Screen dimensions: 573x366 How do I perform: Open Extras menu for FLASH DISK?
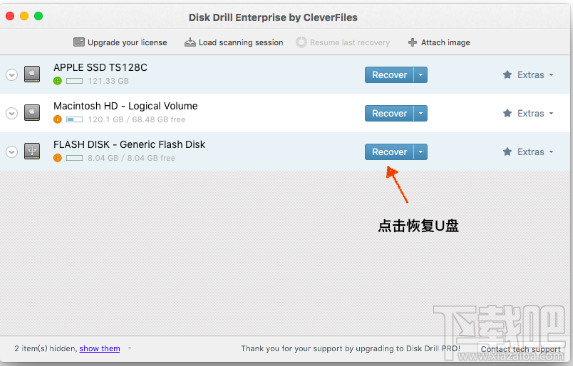point(528,152)
